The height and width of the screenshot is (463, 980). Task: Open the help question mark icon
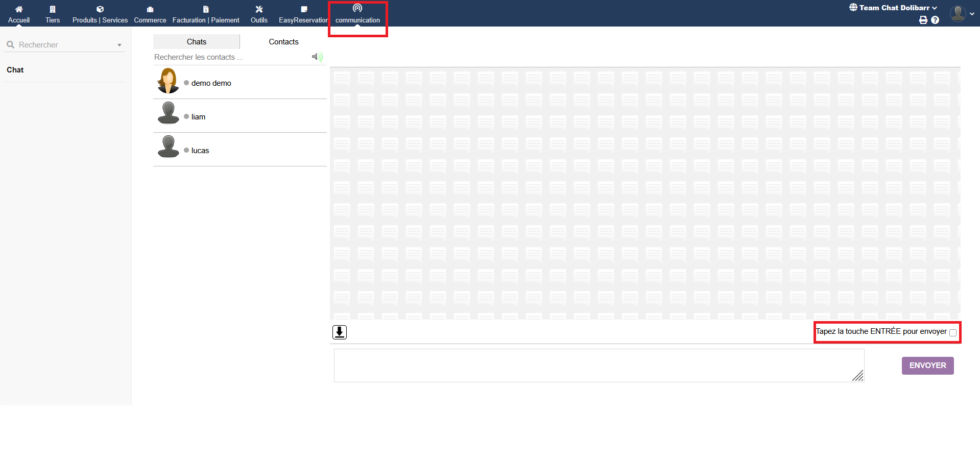pyautogui.click(x=935, y=20)
